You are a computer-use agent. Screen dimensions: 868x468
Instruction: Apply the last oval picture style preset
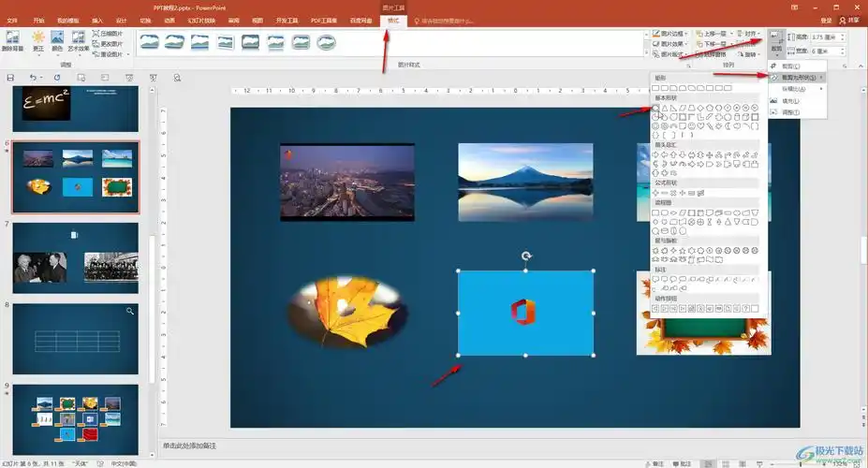pyautogui.click(x=326, y=42)
